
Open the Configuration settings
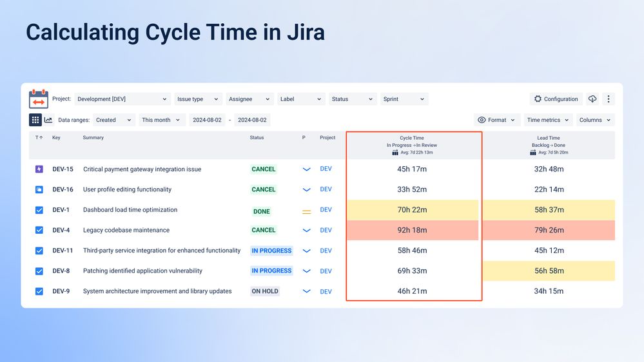click(556, 99)
